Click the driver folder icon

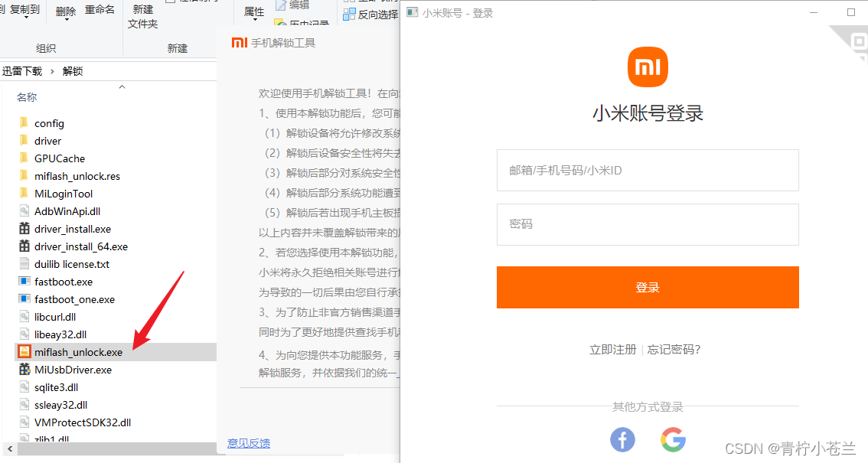24,141
